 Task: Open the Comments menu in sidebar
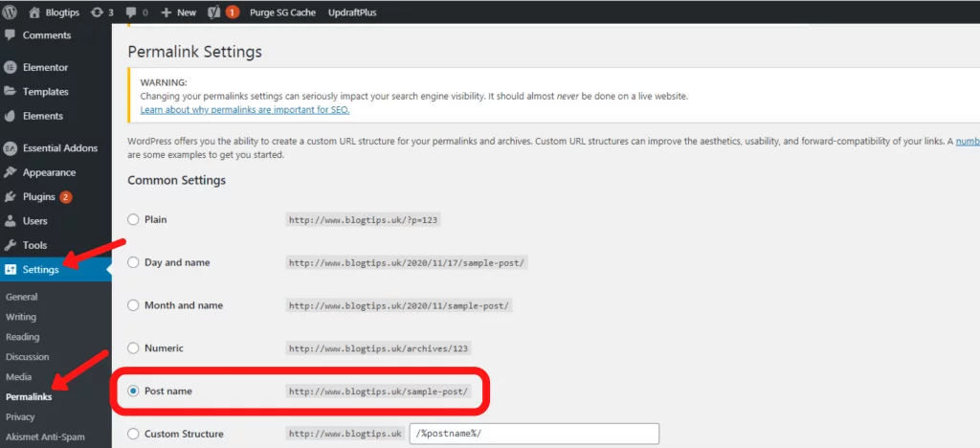click(x=47, y=35)
